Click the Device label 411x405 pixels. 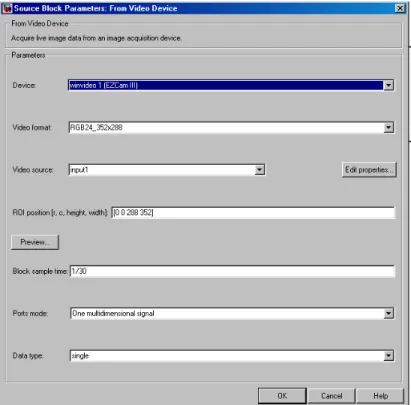pos(24,85)
